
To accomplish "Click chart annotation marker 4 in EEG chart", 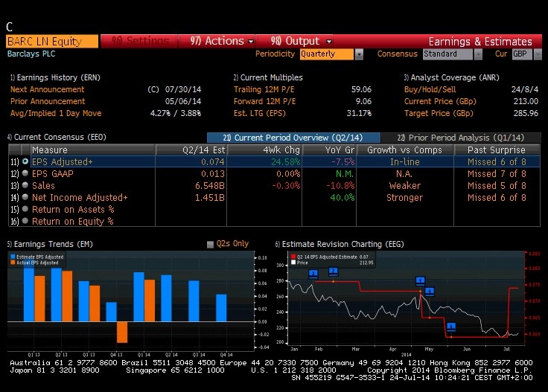I will click(430, 291).
